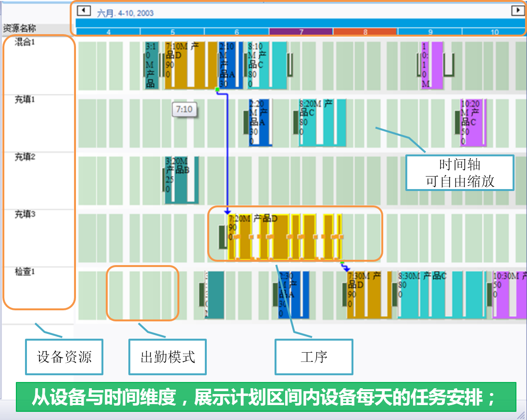
Task: Click the next-week arrow icon
Action: pos(519,11)
